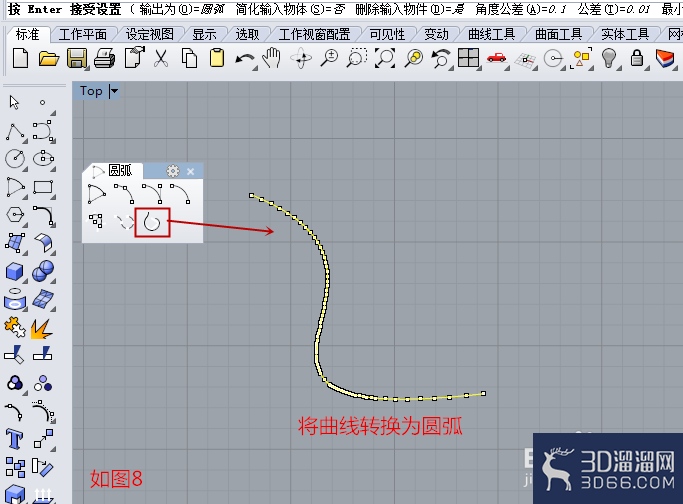
Task: Select the Rectangle tool in sidebar
Action: (43, 187)
